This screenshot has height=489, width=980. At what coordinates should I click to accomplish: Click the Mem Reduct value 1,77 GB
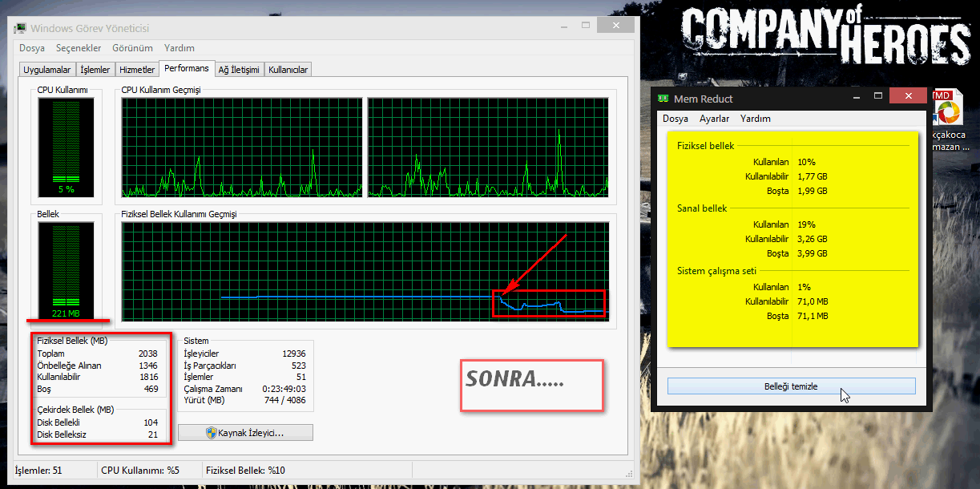[x=813, y=176]
